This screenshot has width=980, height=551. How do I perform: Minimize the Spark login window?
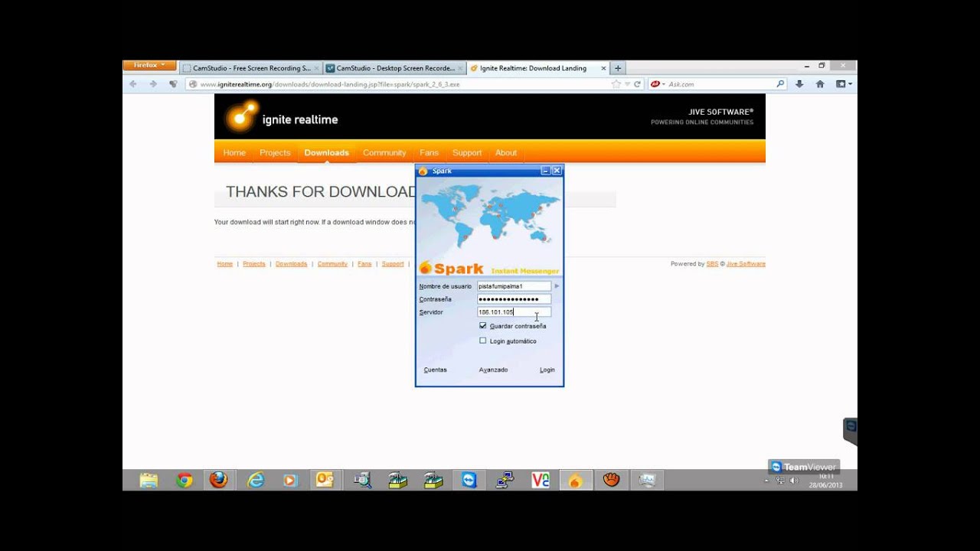point(546,171)
